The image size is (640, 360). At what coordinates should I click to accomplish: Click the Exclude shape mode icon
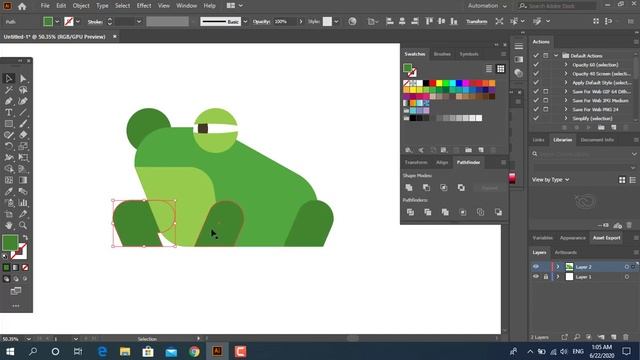[x=461, y=188]
